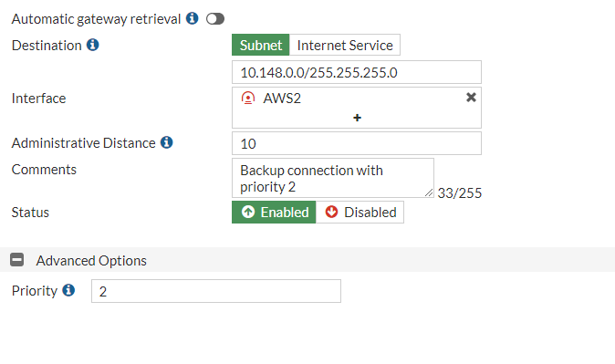The height and width of the screenshot is (364, 615).
Task: Click info icon beside Automatic gateway retrieval
Action: tap(192, 18)
